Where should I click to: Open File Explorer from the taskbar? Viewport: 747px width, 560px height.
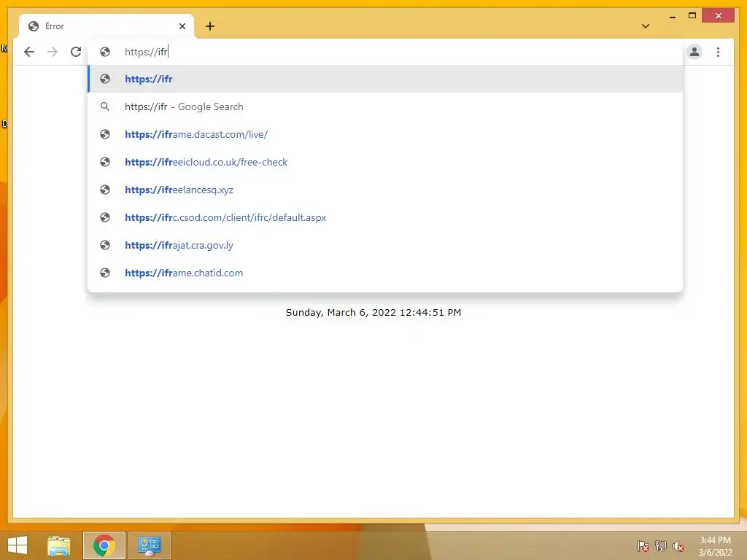(x=58, y=545)
